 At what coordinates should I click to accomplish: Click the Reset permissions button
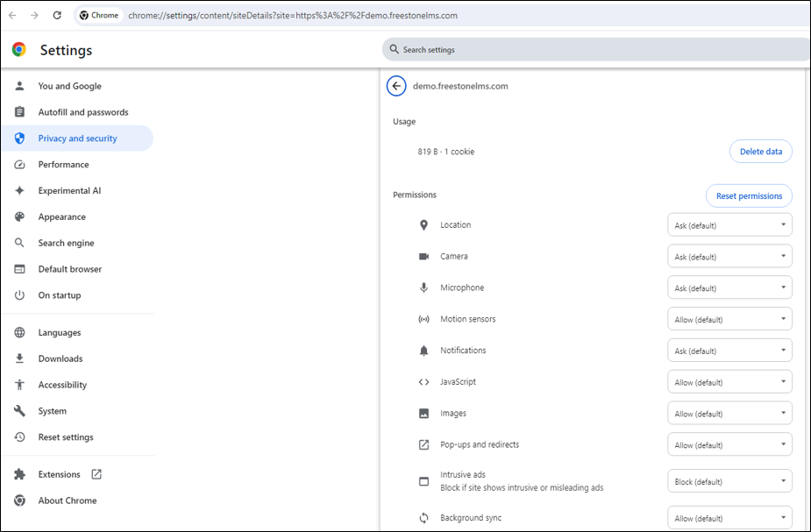coord(749,195)
